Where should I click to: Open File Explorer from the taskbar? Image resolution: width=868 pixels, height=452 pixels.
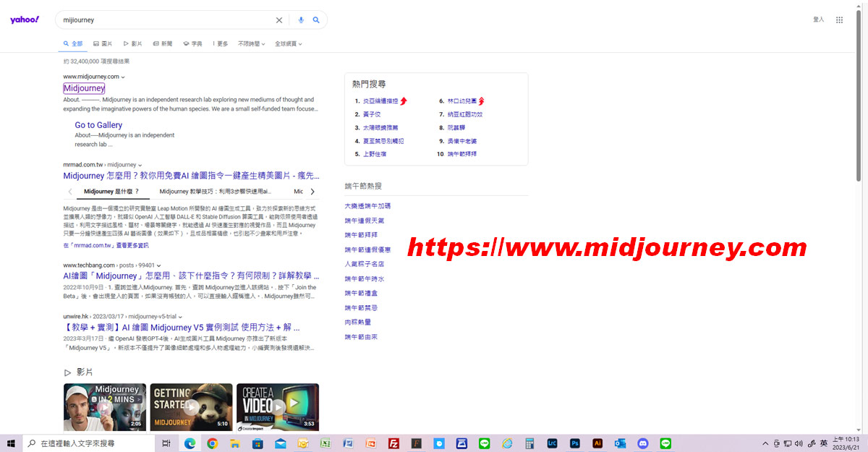click(x=234, y=443)
